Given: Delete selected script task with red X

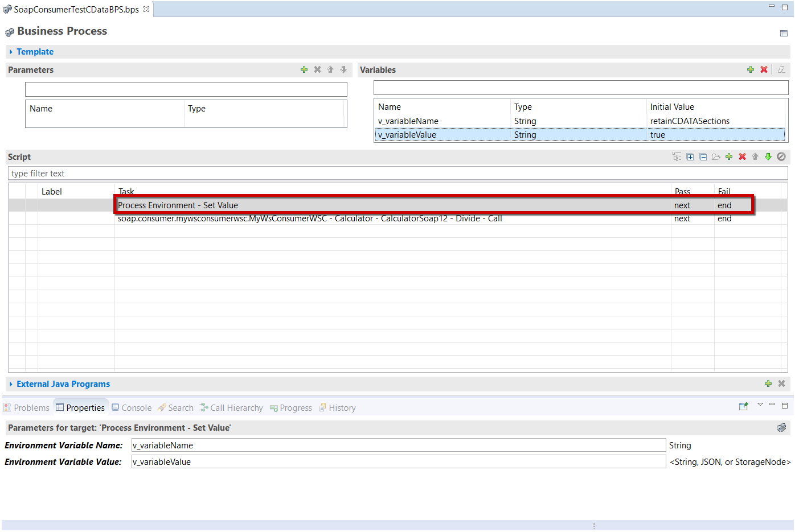Looking at the screenshot, I should point(743,156).
